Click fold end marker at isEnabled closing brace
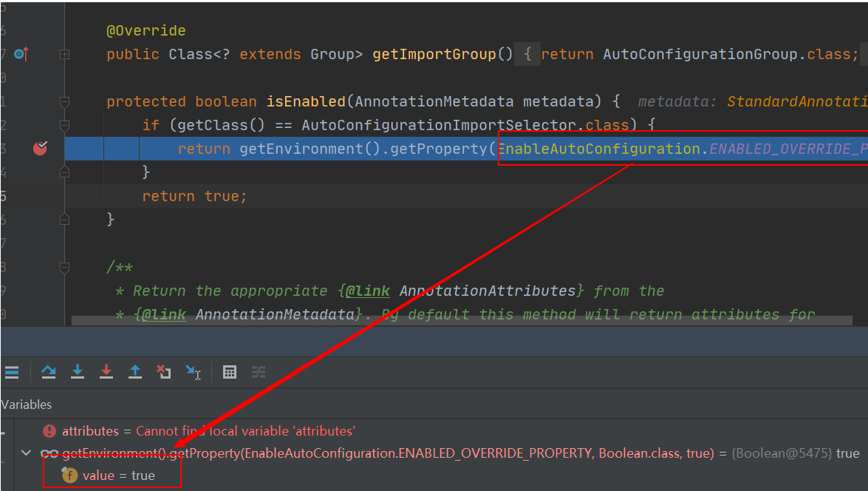 (64, 220)
